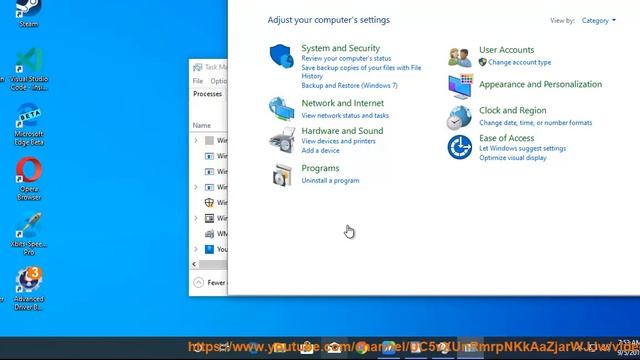
Task: Sort by Name column in Task Manager
Action: (202, 125)
